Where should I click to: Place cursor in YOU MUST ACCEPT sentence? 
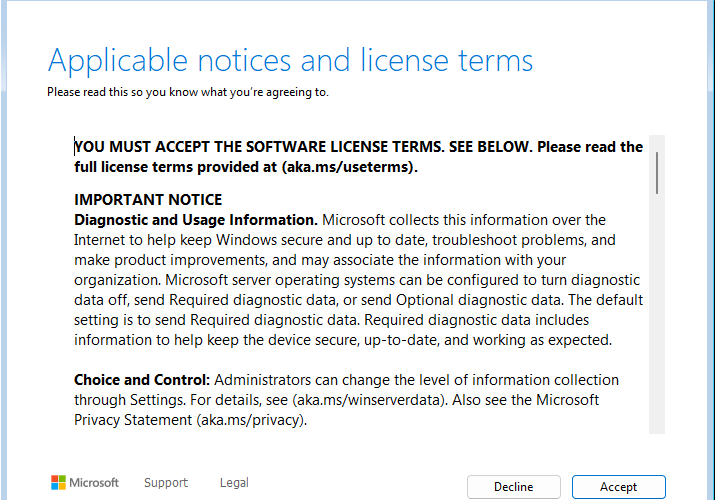click(x=258, y=147)
